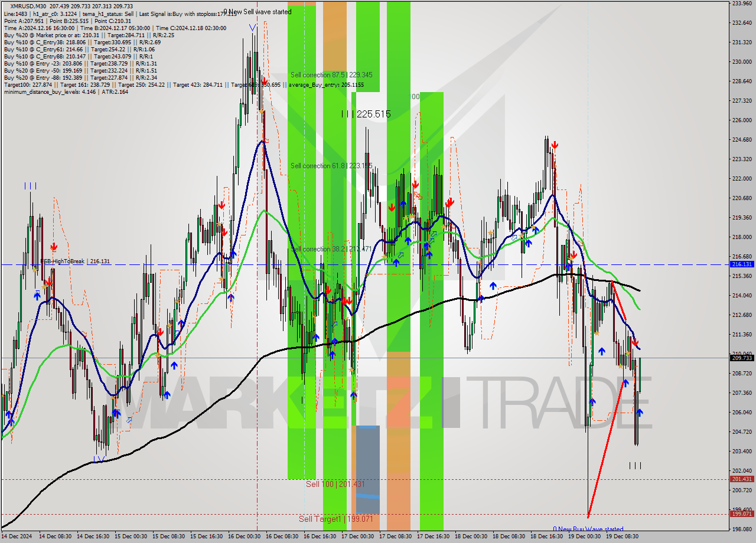Click the '14 Dec 16:30' time axis label
This screenshot has width=756, height=543.
pos(93,537)
